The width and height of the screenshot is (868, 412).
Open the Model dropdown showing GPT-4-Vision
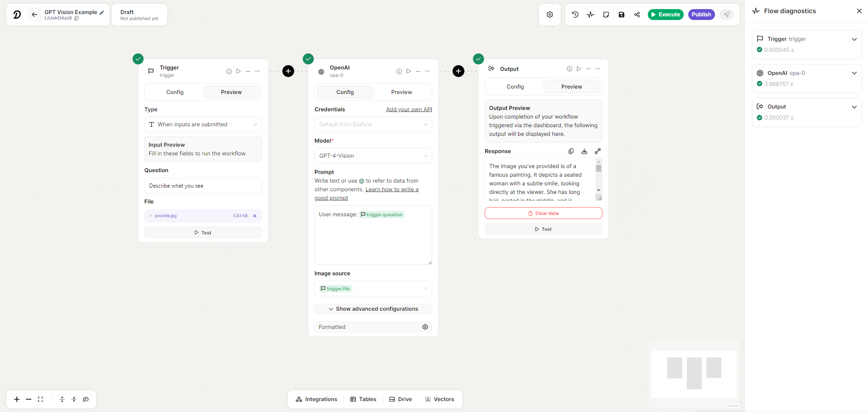point(373,156)
